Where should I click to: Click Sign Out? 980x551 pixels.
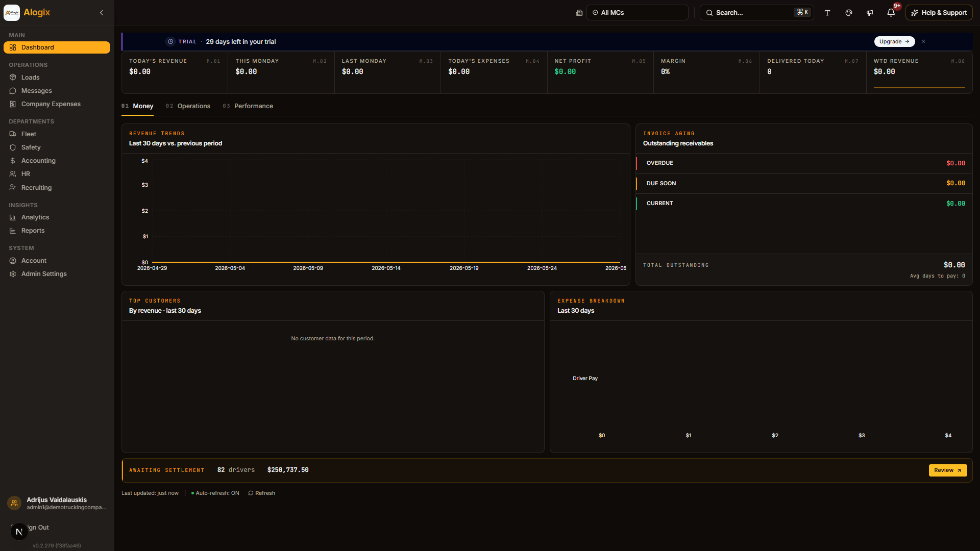[x=38, y=528]
